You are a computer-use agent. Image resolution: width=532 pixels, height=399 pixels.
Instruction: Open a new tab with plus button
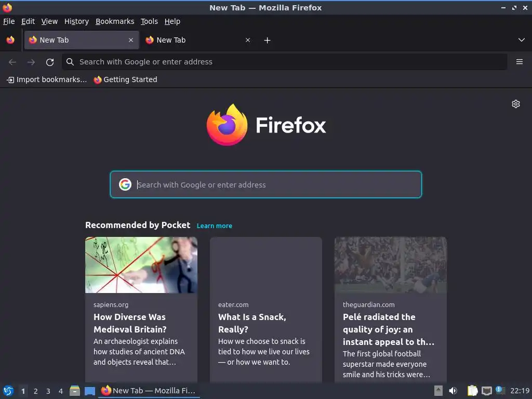pyautogui.click(x=268, y=41)
